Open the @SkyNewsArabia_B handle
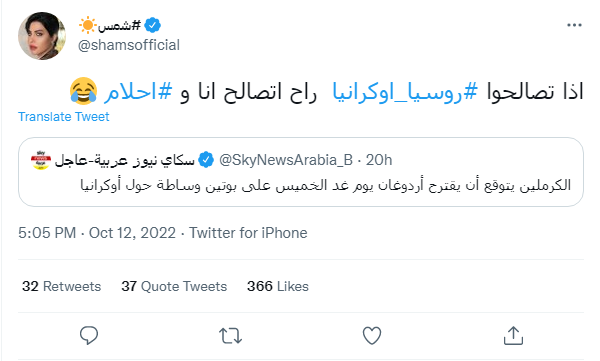Screen dimensions: 600x361 tap(286, 160)
